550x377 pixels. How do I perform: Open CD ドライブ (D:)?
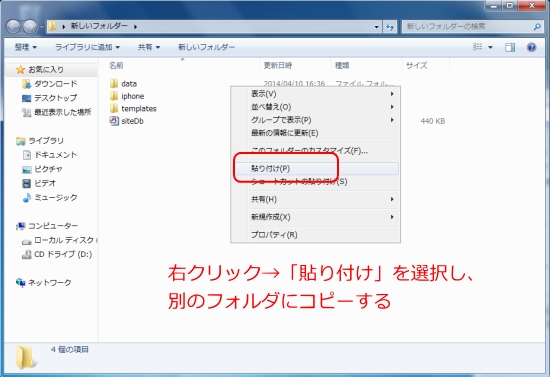coord(63,254)
